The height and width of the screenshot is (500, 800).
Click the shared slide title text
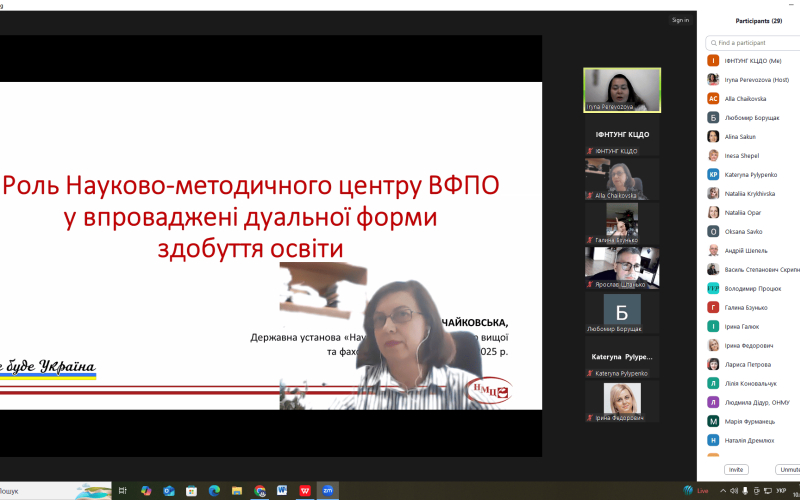251,217
